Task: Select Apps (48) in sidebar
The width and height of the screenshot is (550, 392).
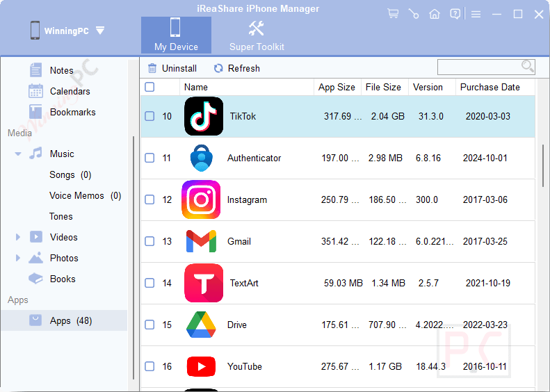Action: 64,320
